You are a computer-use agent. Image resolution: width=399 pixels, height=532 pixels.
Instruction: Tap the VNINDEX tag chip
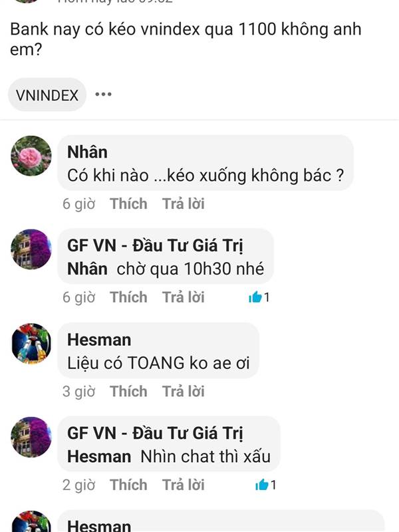point(47,95)
